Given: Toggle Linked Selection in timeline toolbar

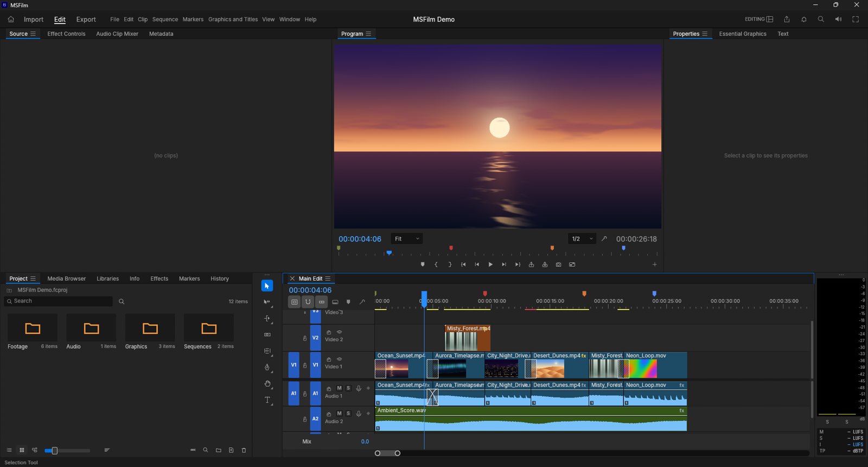Looking at the screenshot, I should [x=322, y=302].
